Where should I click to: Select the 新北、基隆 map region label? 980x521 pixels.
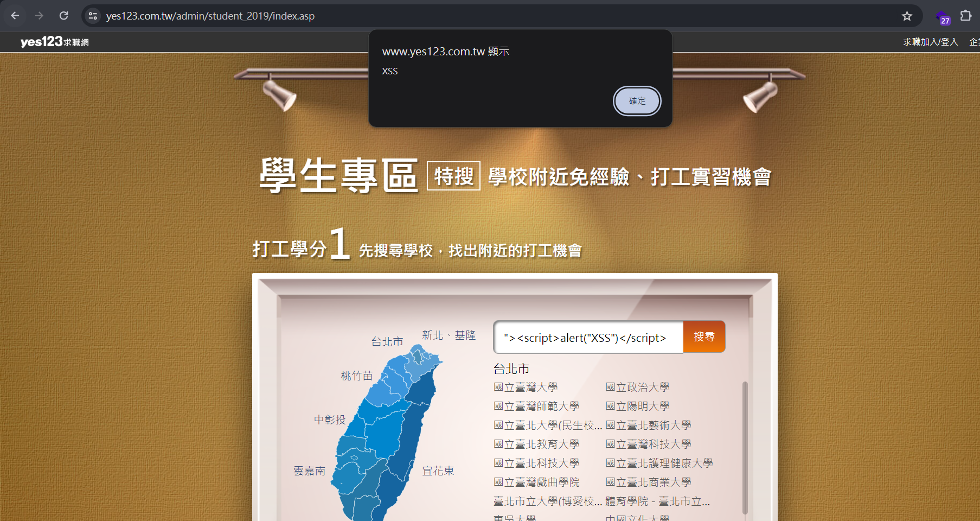tap(449, 335)
